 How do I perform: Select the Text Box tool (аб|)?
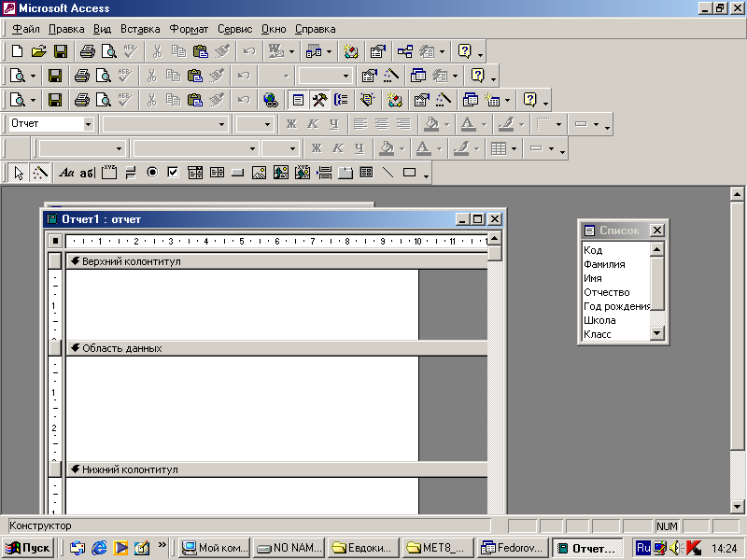pos(87,173)
